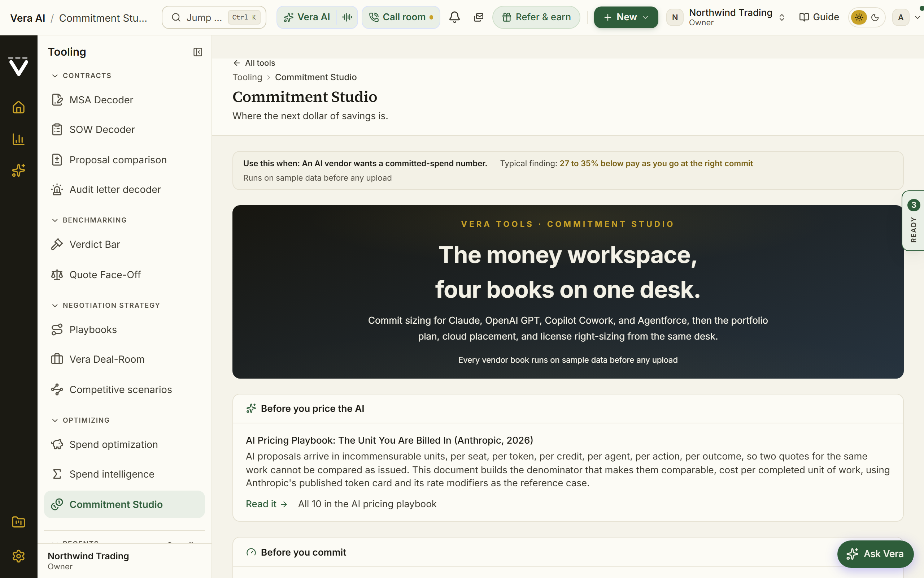
Task: Click the SOW Decoder clipboard icon
Action: point(57,130)
